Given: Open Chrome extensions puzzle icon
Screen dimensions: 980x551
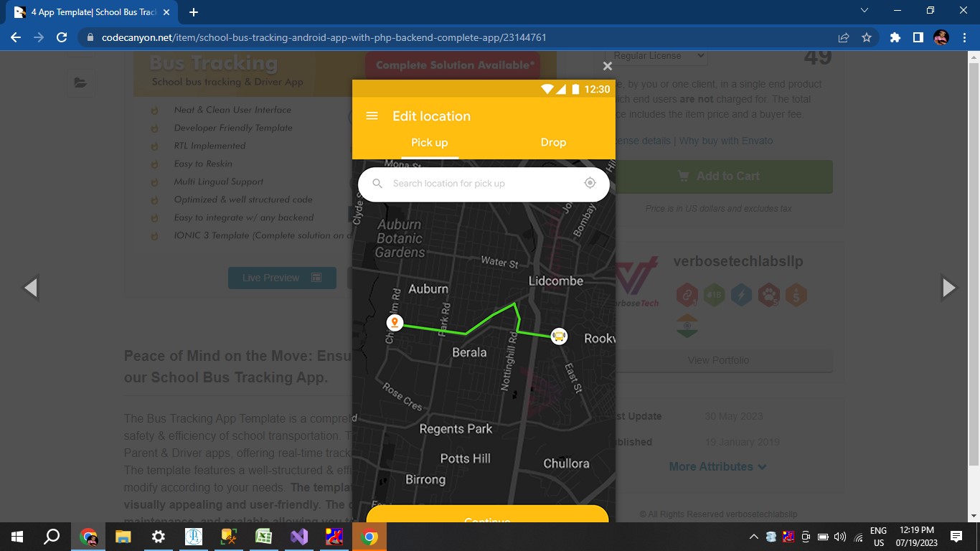Looking at the screenshot, I should click(895, 37).
